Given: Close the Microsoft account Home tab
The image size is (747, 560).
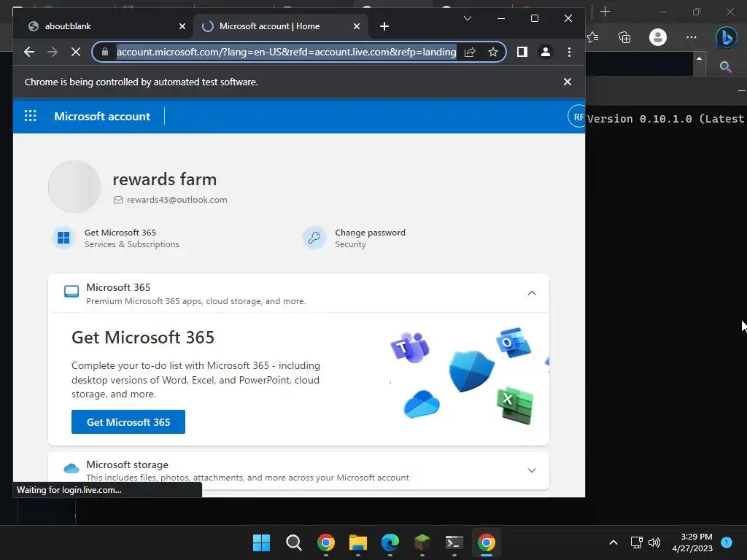Looking at the screenshot, I should click(x=356, y=26).
